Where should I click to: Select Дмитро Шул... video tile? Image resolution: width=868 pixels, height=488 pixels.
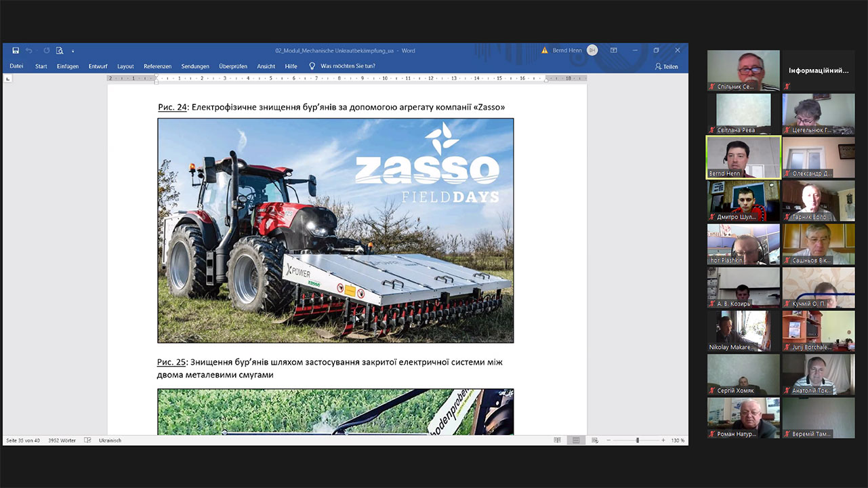point(743,201)
